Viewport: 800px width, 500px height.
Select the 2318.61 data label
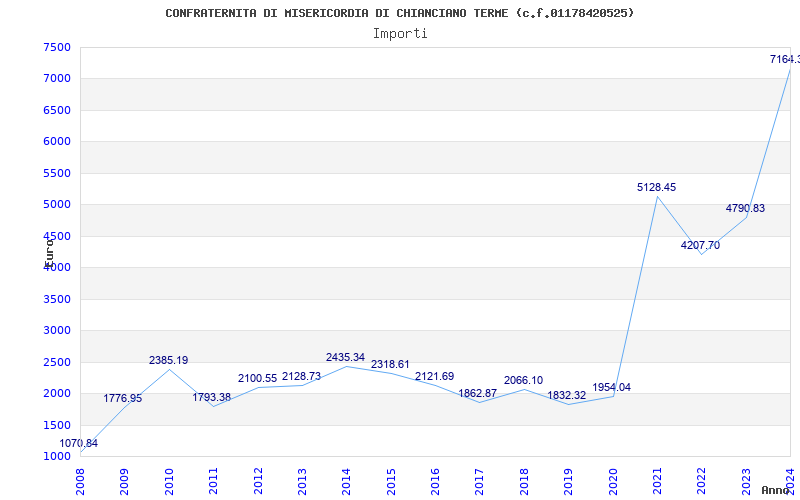[390, 364]
